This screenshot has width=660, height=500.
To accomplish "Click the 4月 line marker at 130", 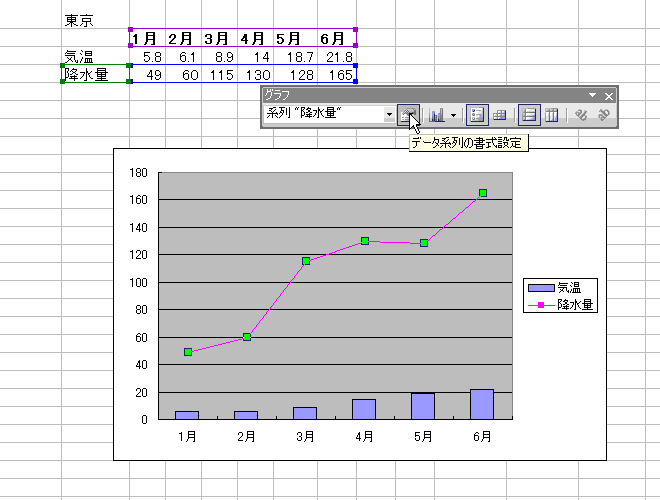I will pyautogui.click(x=365, y=241).
